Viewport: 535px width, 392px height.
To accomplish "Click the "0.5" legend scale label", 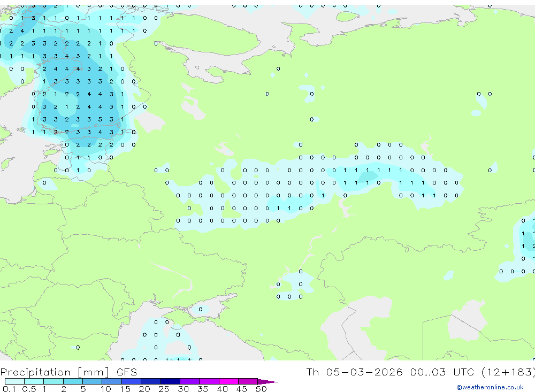I will coord(29,389).
